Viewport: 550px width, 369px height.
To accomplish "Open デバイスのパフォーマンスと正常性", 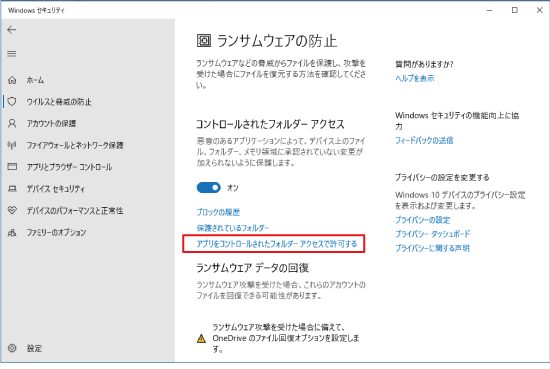I will (75, 211).
